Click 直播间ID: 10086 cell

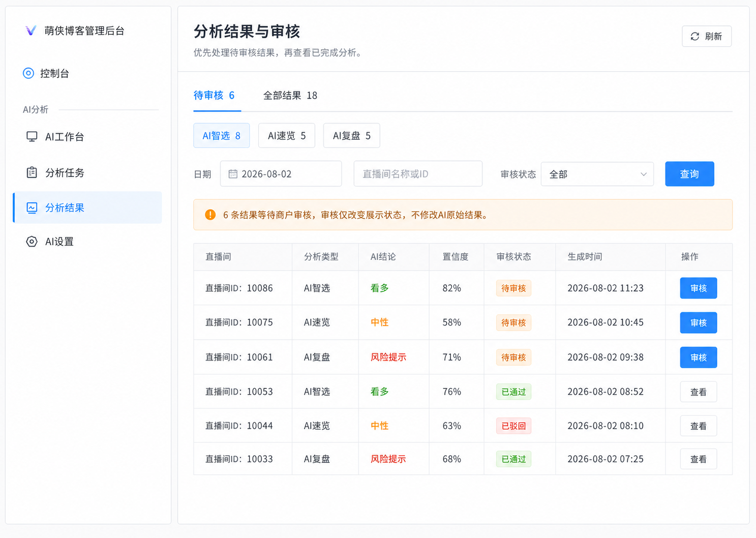click(239, 288)
